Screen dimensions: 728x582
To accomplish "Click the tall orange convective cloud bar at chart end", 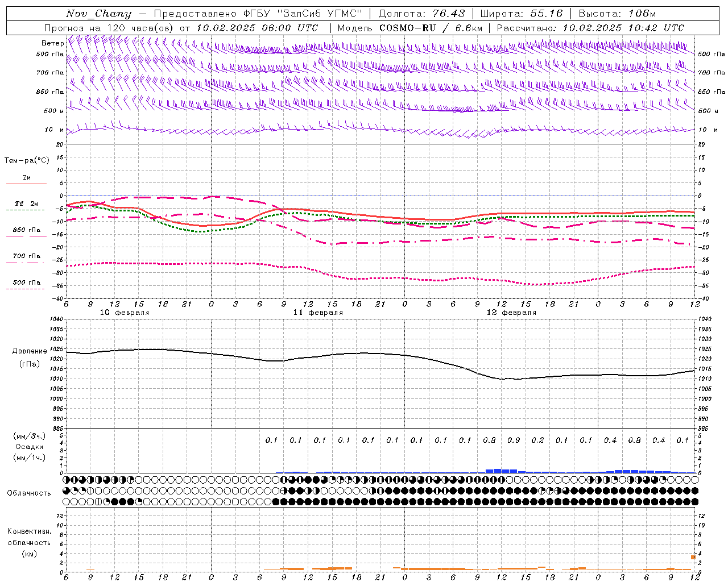I will pos(693,557).
